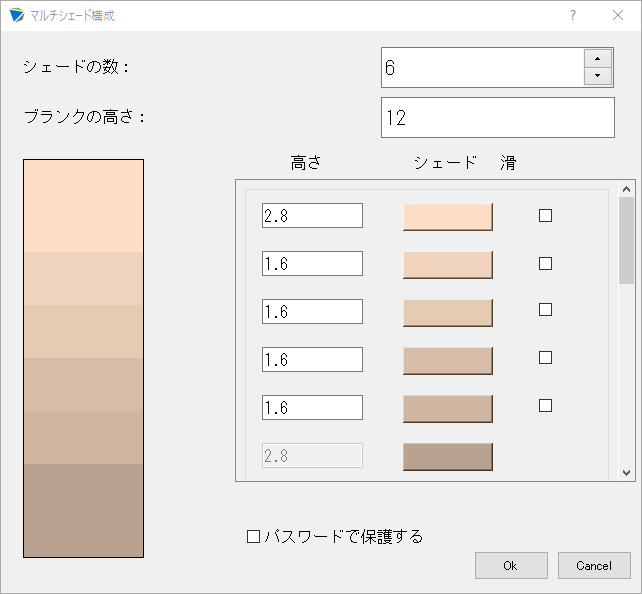Click the fifth row height field 1.6
642x594 pixels.
pyautogui.click(x=312, y=407)
